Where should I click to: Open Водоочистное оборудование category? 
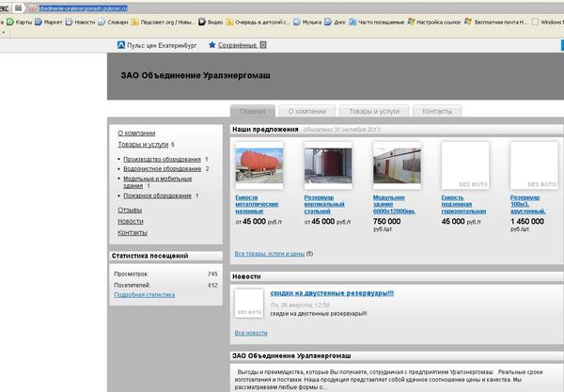163,168
